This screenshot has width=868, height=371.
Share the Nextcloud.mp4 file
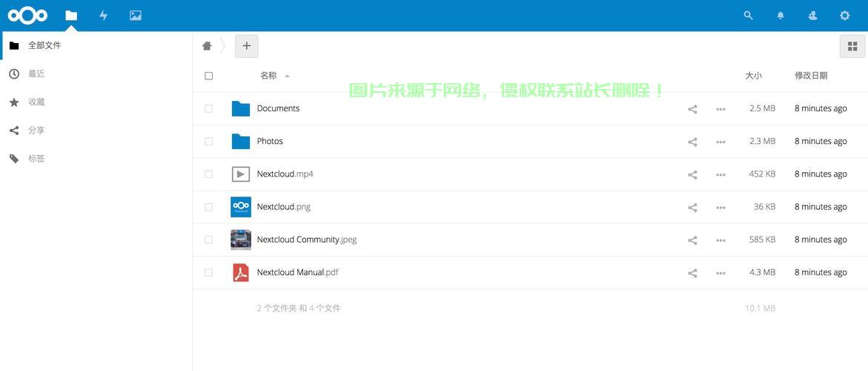(692, 174)
